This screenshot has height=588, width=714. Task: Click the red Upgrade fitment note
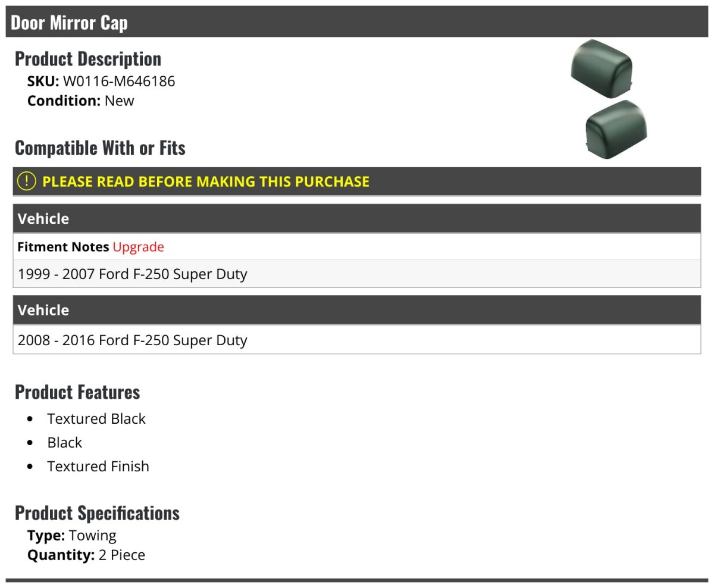138,246
